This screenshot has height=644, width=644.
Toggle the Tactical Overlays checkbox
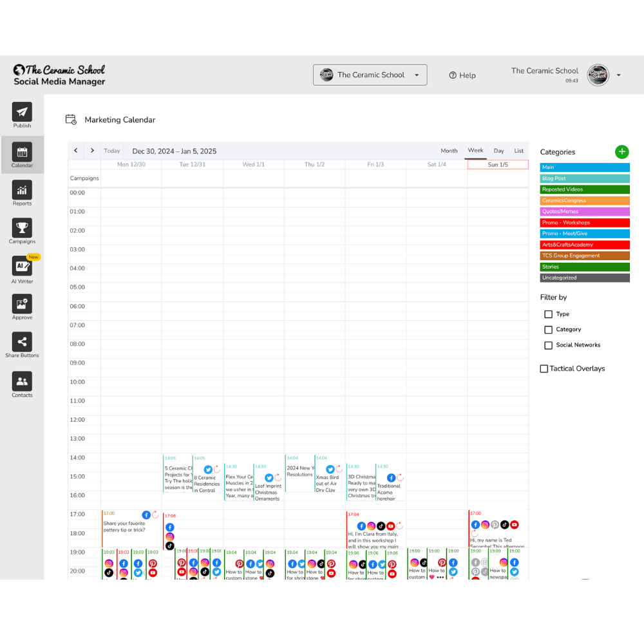coord(544,369)
